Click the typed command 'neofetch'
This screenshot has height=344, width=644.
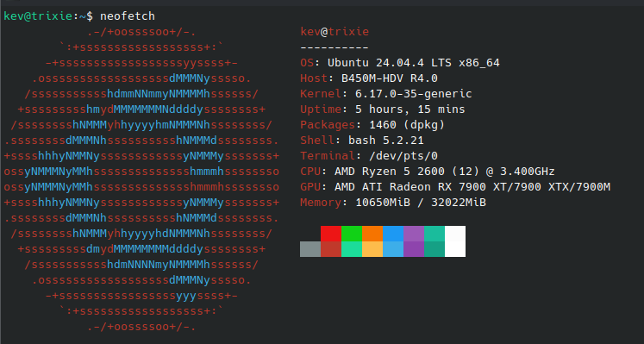(128, 16)
